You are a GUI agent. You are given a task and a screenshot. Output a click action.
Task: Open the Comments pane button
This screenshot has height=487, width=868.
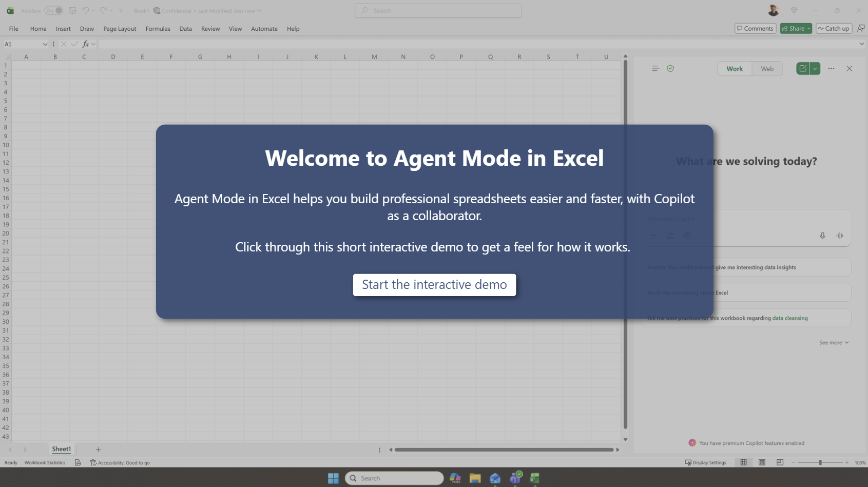point(755,28)
